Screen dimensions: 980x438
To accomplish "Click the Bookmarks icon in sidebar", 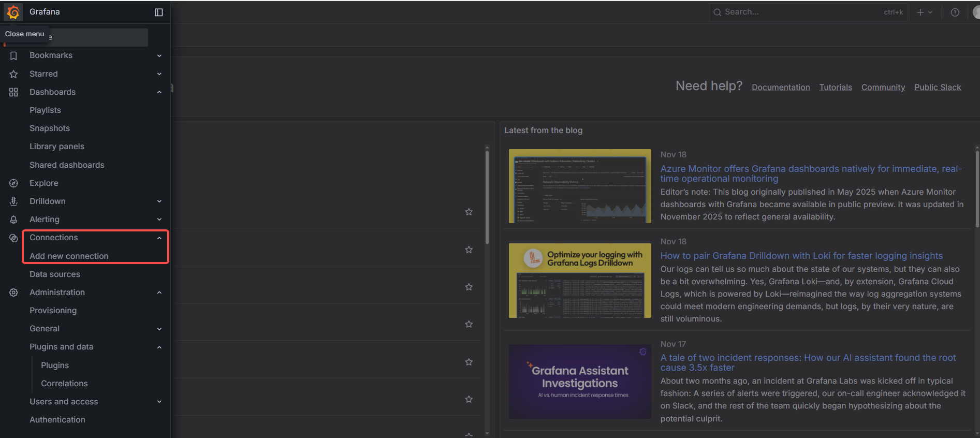I will click(13, 55).
